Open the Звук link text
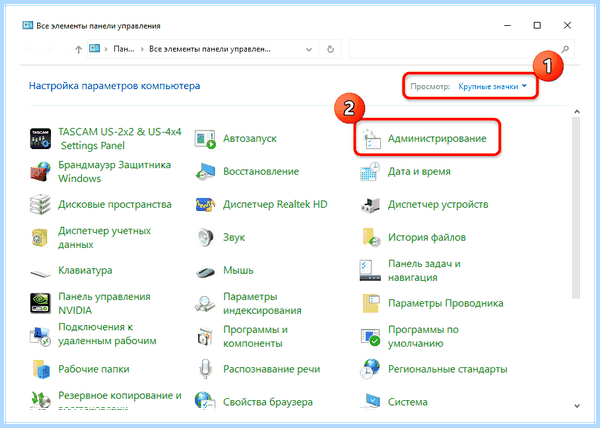This screenshot has width=600, height=428. coord(234,238)
